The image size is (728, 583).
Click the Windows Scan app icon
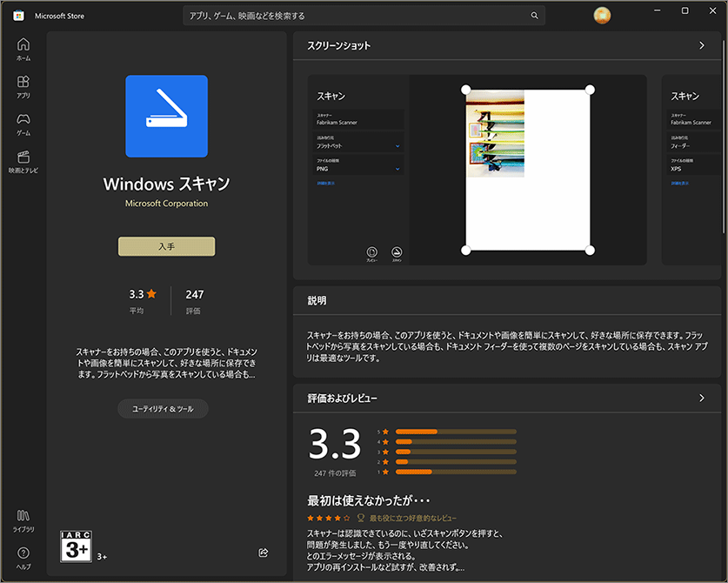167,116
